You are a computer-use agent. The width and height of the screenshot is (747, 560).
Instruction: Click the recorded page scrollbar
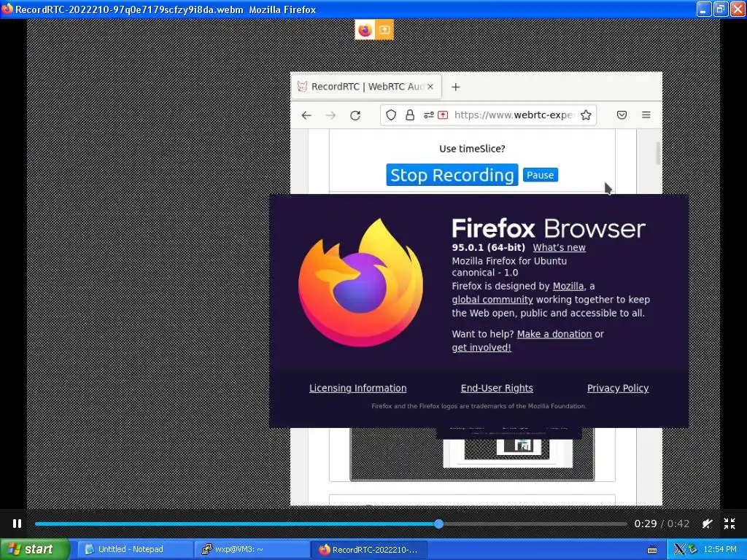(659, 153)
